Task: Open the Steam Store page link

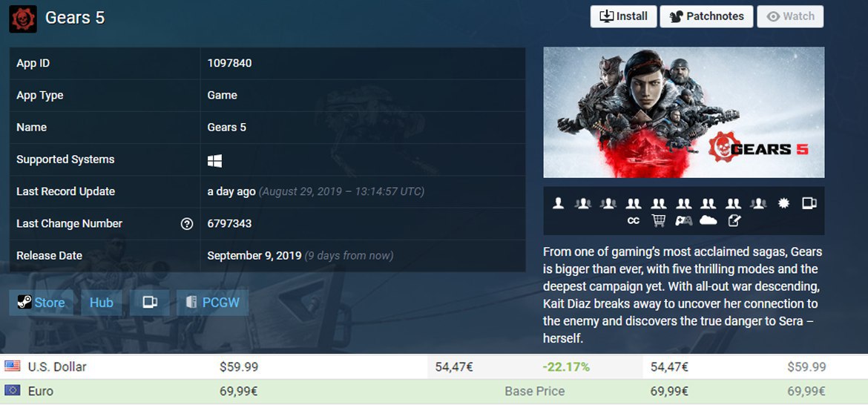Action: pos(41,303)
